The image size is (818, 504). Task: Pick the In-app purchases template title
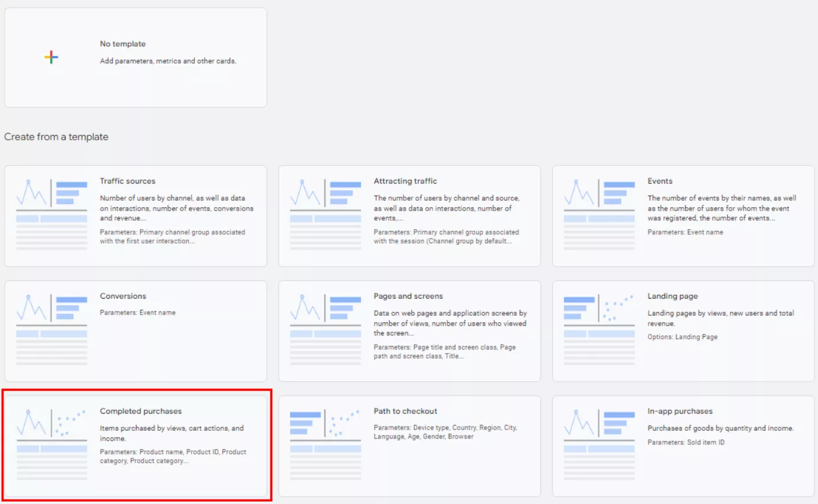[x=680, y=411]
